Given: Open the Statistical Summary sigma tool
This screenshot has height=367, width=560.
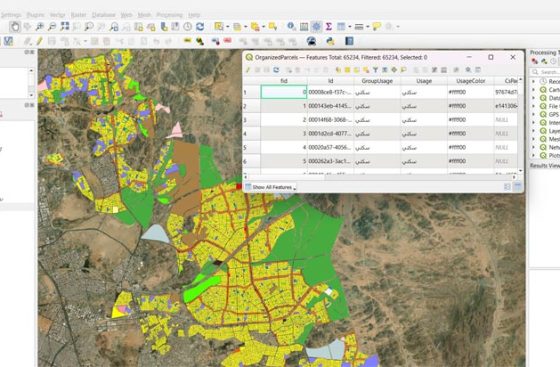Looking at the screenshot, I should (329, 26).
